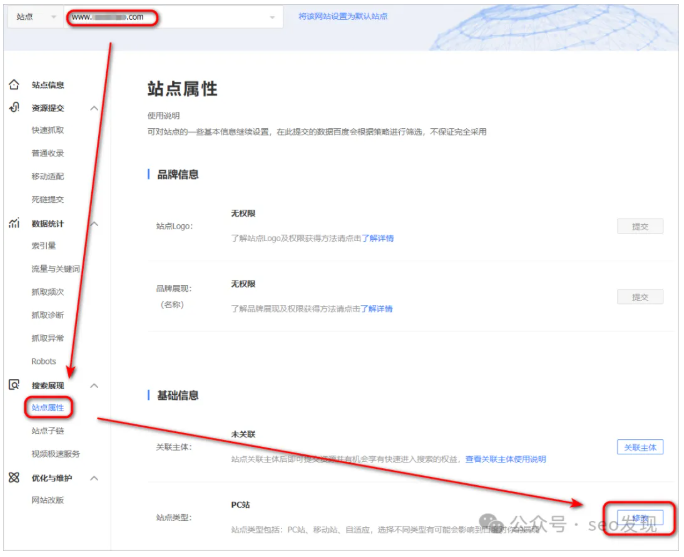Open 站点子链 menu item

point(48,431)
